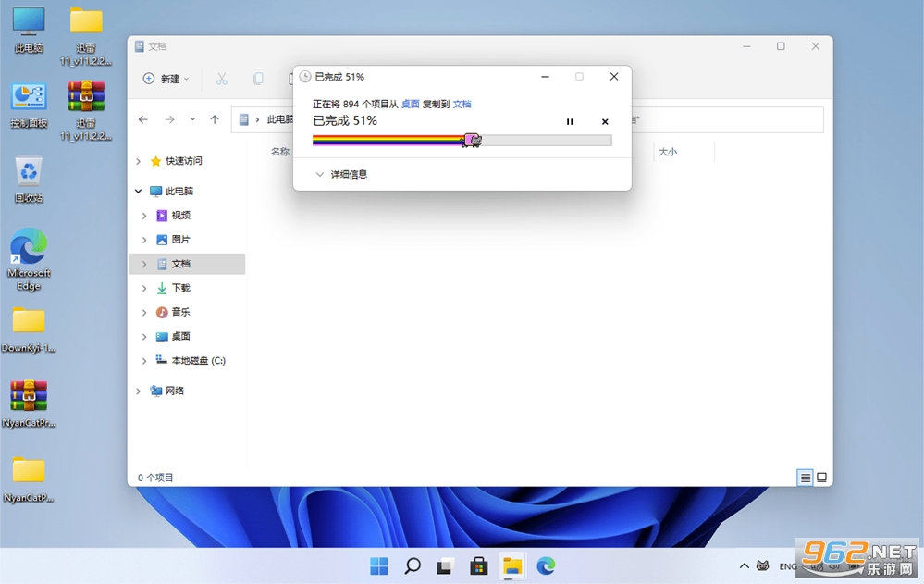This screenshot has width=924, height=584.
Task: Go forward in File Explorer
Action: click(169, 119)
